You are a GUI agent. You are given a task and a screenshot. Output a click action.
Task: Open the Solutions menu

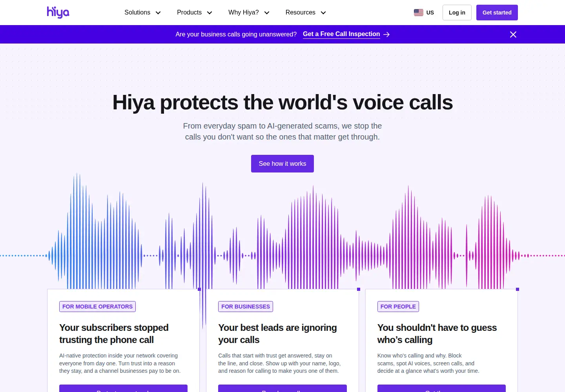(142, 13)
